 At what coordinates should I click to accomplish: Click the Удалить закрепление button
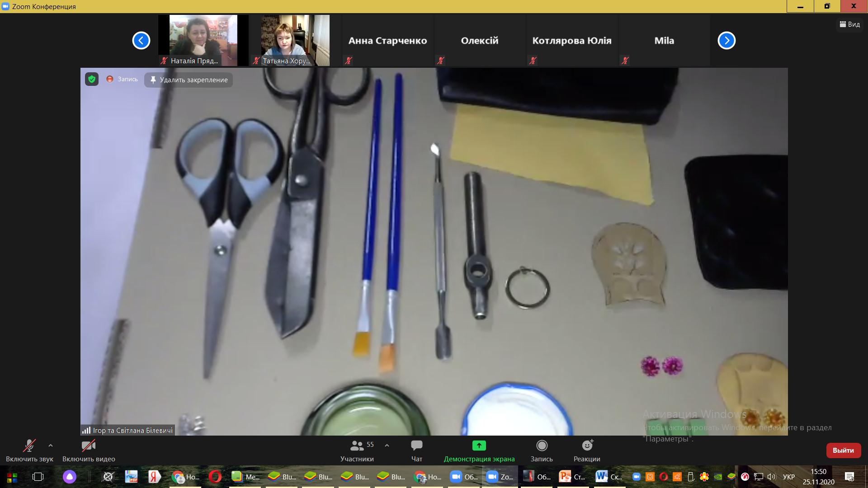pos(189,80)
